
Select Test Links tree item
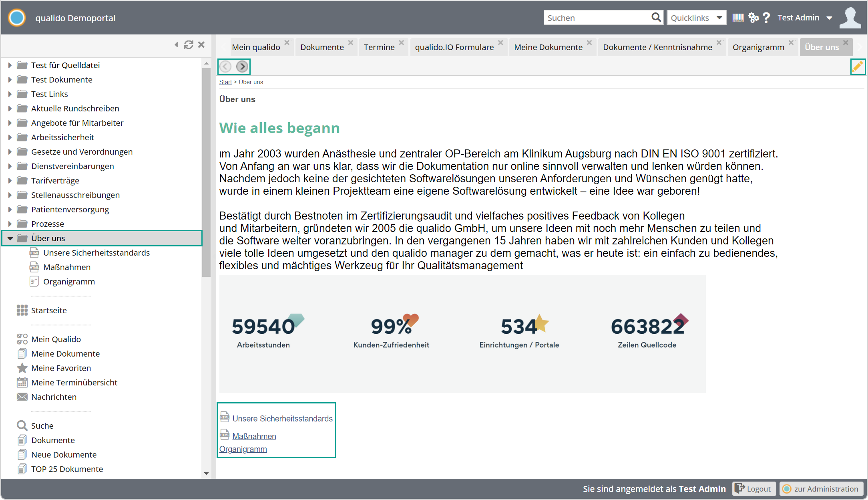tap(50, 94)
